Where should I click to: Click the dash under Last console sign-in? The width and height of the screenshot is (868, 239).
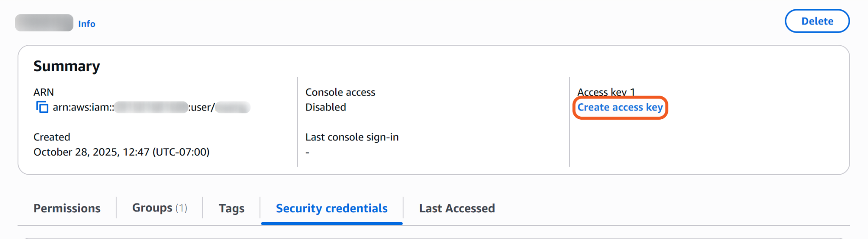(307, 152)
